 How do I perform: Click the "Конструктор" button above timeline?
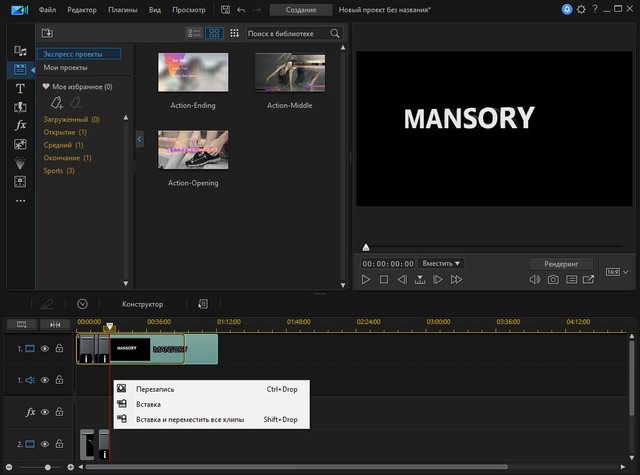[142, 304]
